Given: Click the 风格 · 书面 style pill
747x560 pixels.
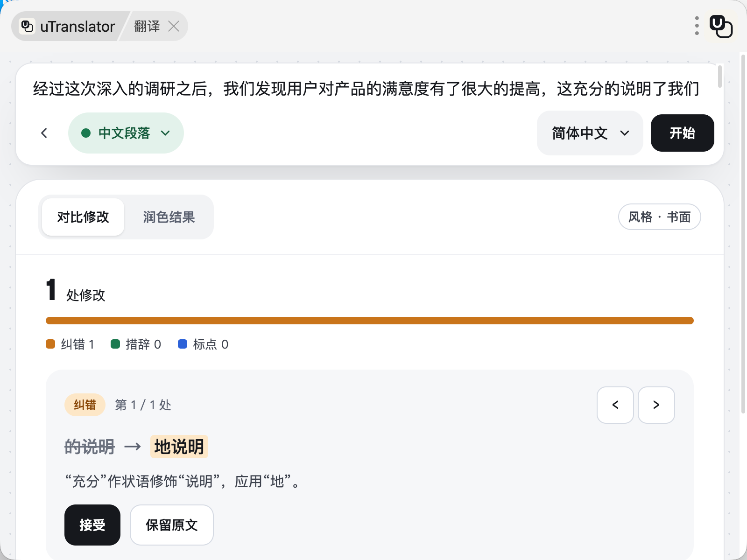Looking at the screenshot, I should tap(659, 217).
